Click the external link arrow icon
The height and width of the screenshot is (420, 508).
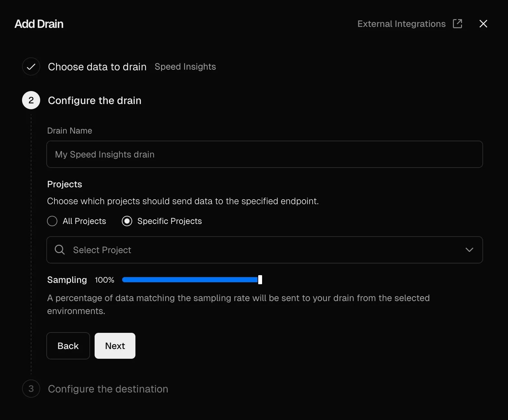click(457, 24)
